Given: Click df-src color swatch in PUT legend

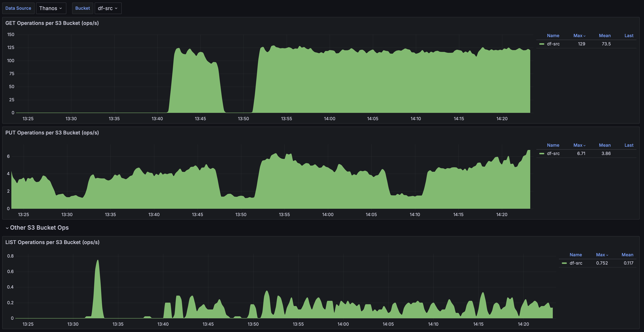Looking at the screenshot, I should tap(542, 154).
